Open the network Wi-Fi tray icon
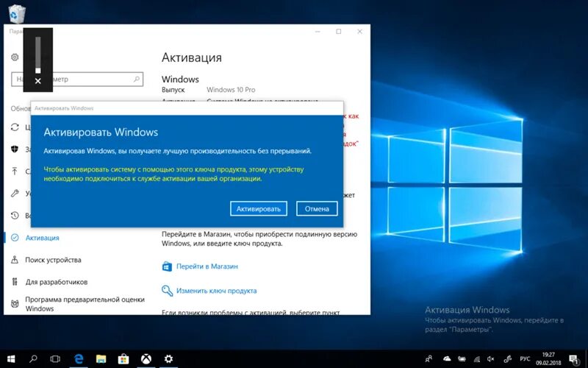This screenshot has width=588, height=368. [x=476, y=359]
